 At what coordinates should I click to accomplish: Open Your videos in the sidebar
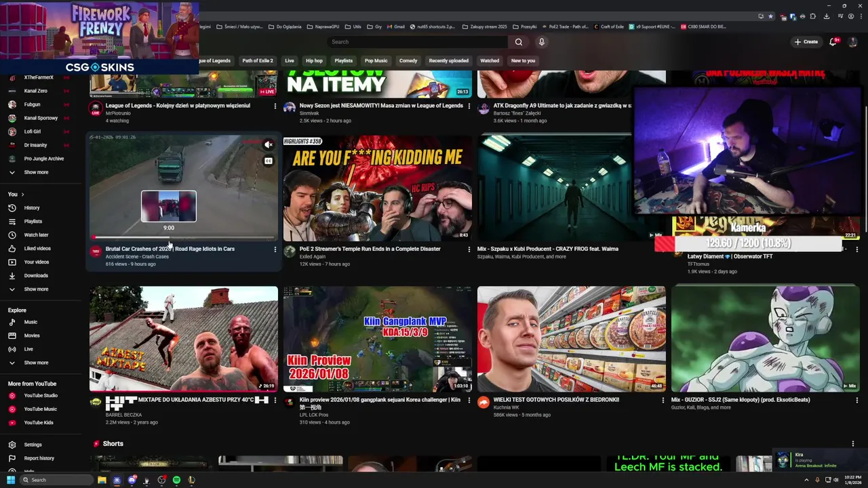pyautogui.click(x=37, y=262)
